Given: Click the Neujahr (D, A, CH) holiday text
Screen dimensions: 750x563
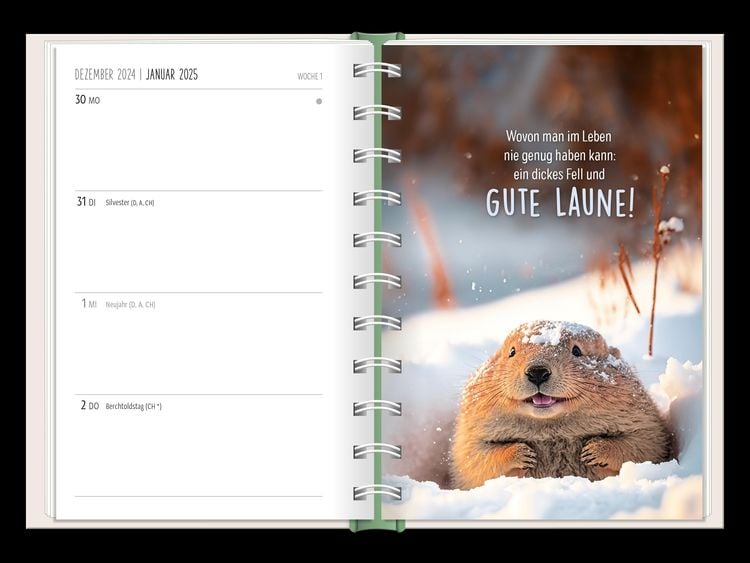Looking at the screenshot, I should [x=130, y=305].
